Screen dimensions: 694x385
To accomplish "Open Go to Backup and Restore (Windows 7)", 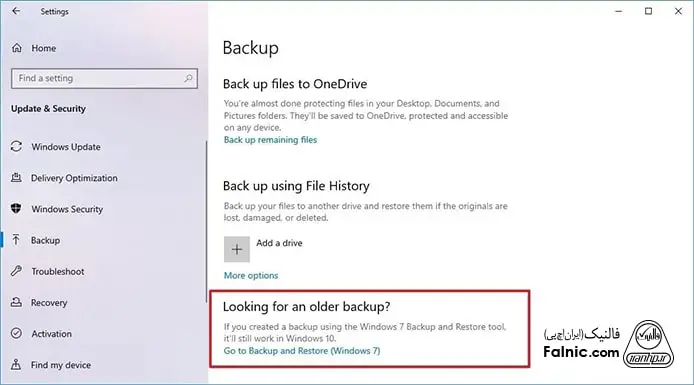I will point(302,351).
